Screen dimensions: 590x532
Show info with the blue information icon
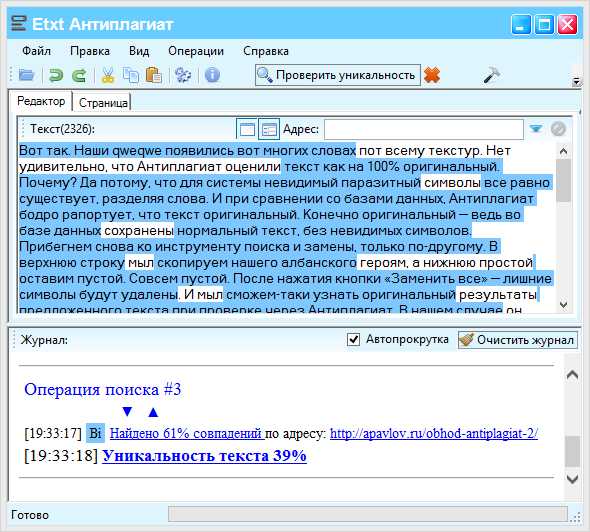click(x=212, y=75)
